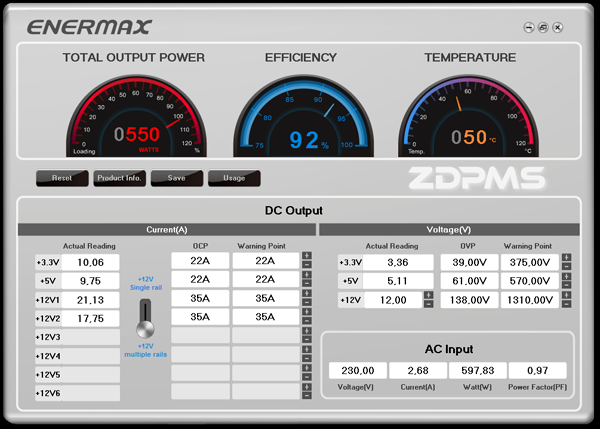This screenshot has height=429, width=600.
Task: Increase +3.3V voltage warning point 375,00V
Action: tap(567, 257)
